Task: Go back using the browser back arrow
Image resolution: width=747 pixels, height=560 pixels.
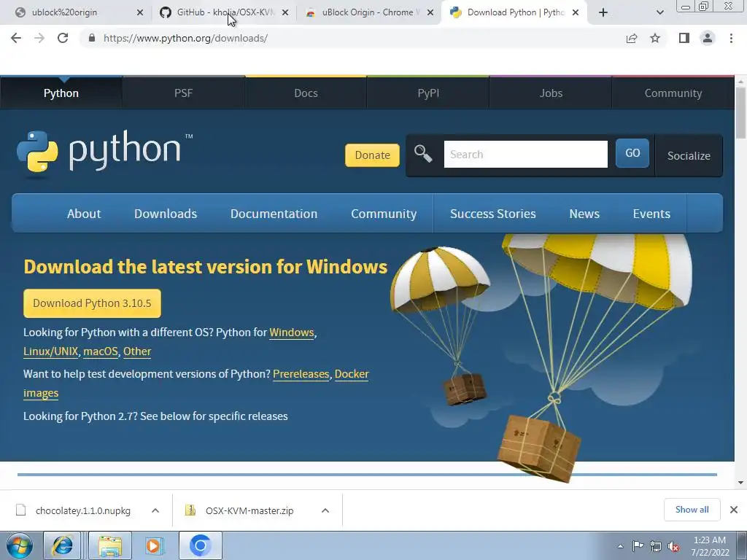Action: point(16,38)
